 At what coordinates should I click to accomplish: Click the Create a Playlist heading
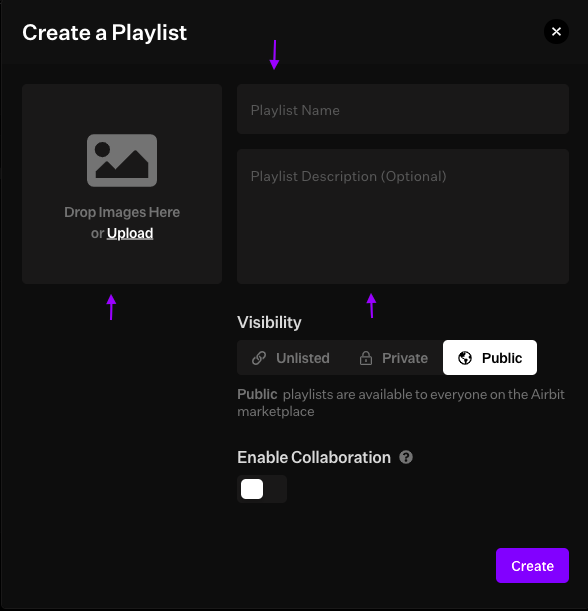coord(104,33)
